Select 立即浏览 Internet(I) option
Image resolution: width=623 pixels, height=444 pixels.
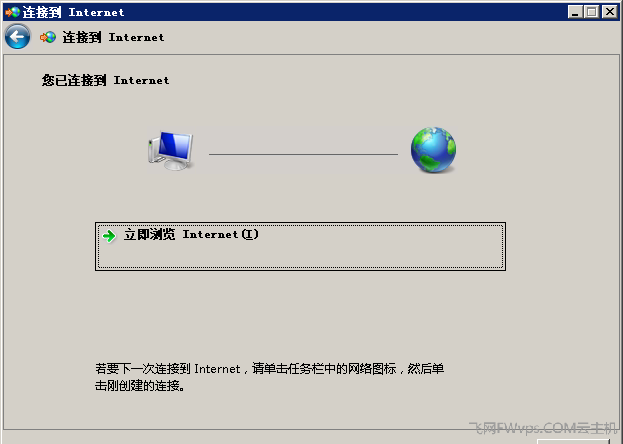click(x=300, y=246)
